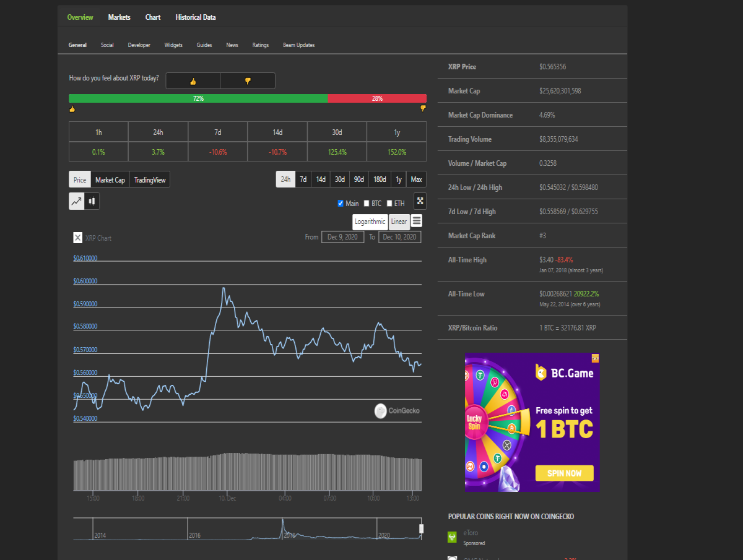Viewport: 743px width, 560px height.
Task: Open the Markets tab
Action: (119, 17)
